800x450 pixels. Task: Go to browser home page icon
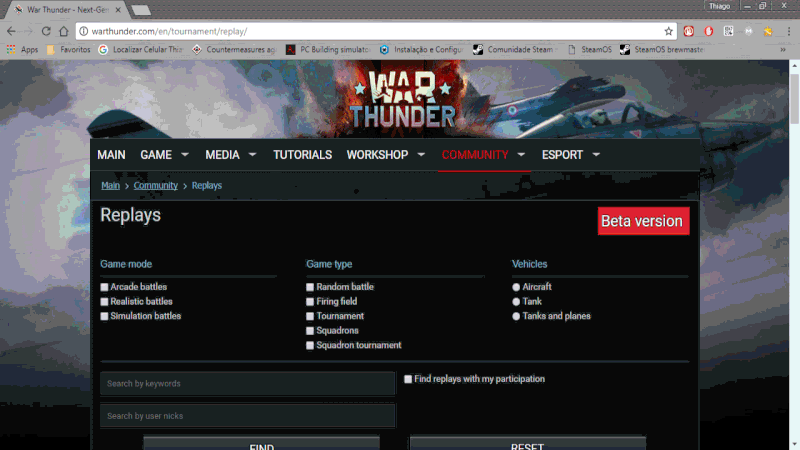point(63,31)
